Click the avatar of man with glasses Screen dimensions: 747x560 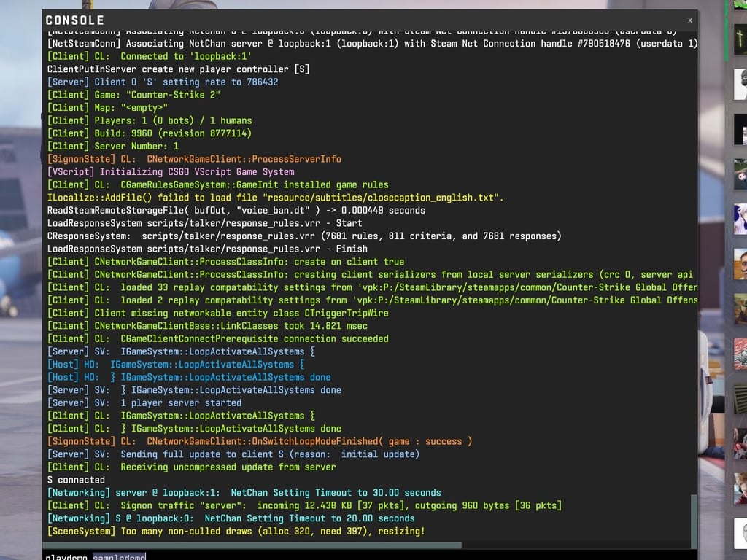(740, 264)
